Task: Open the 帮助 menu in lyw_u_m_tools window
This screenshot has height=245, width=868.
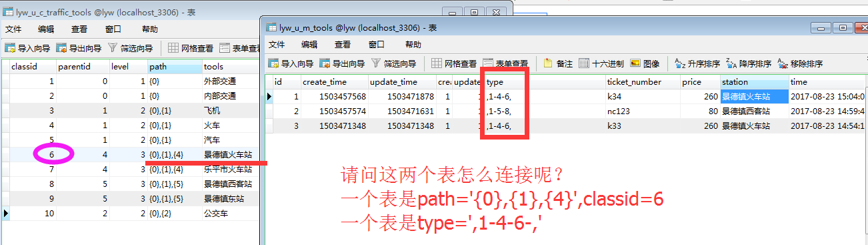Action: click(413, 44)
